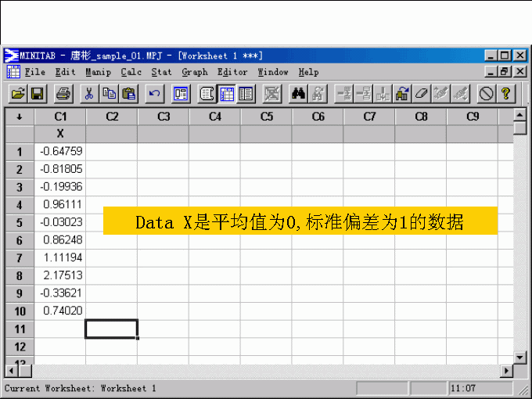
Task: Click the Help question mark icon
Action: pos(506,94)
